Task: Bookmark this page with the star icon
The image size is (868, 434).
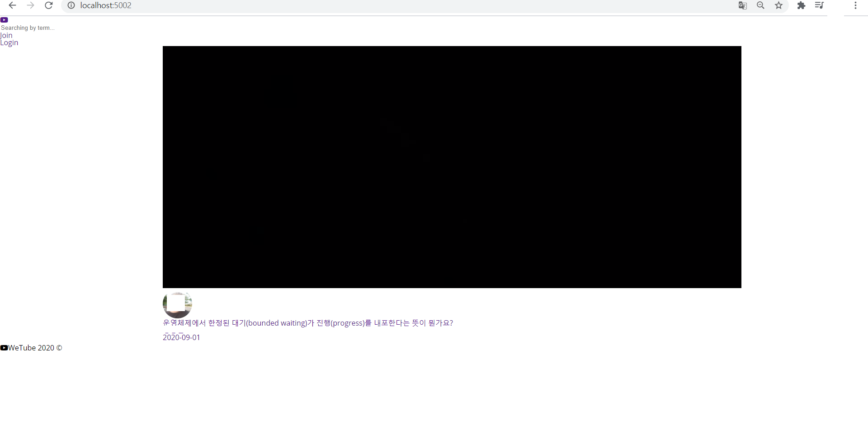Action: tap(779, 5)
